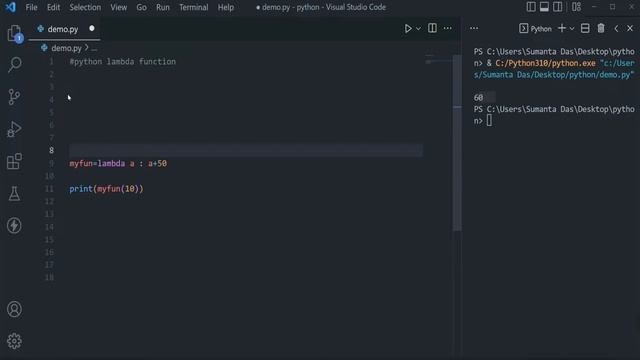This screenshot has height=360, width=640.
Task: Create a new terminal with plus icon
Action: coord(562,28)
